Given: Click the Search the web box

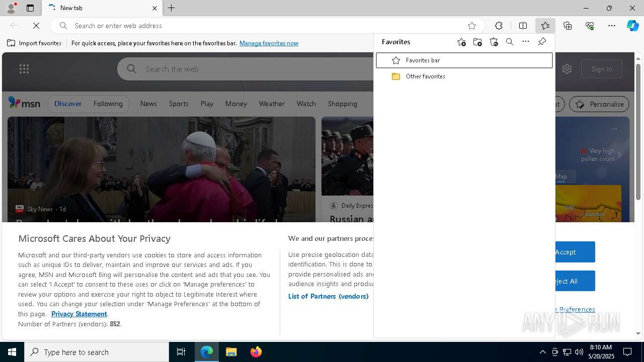Looking at the screenshot, I should pyautogui.click(x=247, y=69).
